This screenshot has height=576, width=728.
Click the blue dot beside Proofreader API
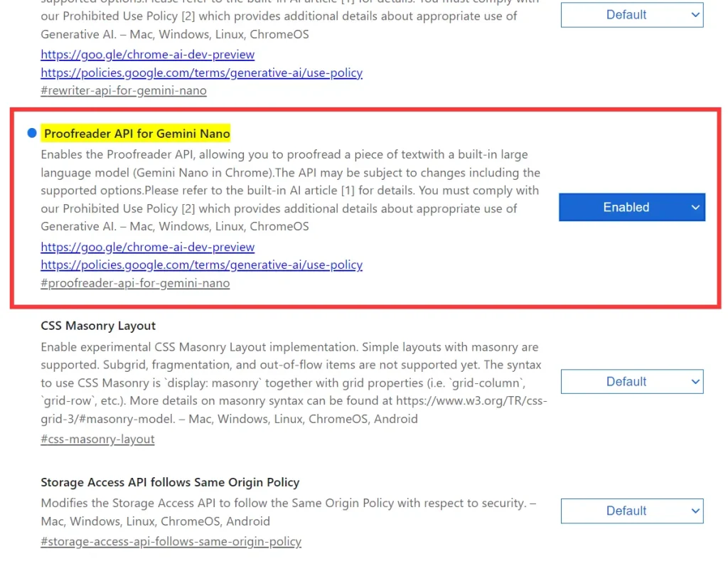click(31, 133)
